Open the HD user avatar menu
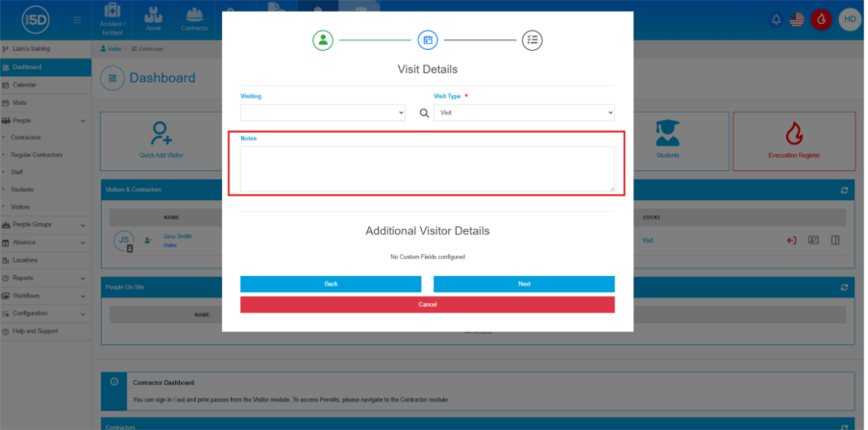Image resolution: width=868 pixels, height=430 pixels. 850,19
